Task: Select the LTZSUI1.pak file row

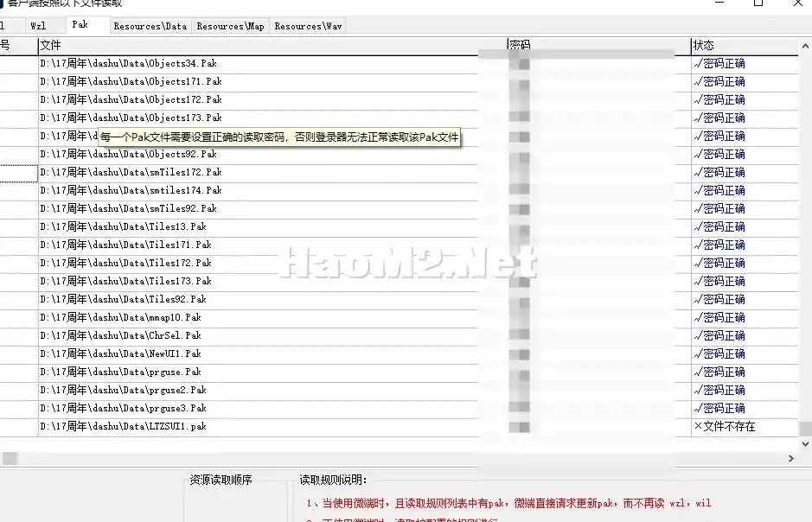Action: coord(399,426)
